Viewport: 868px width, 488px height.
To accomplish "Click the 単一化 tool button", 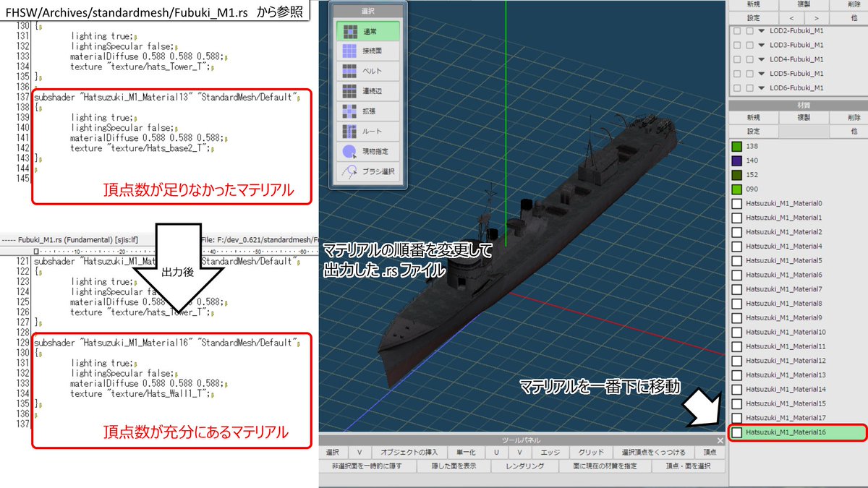I will click(465, 452).
